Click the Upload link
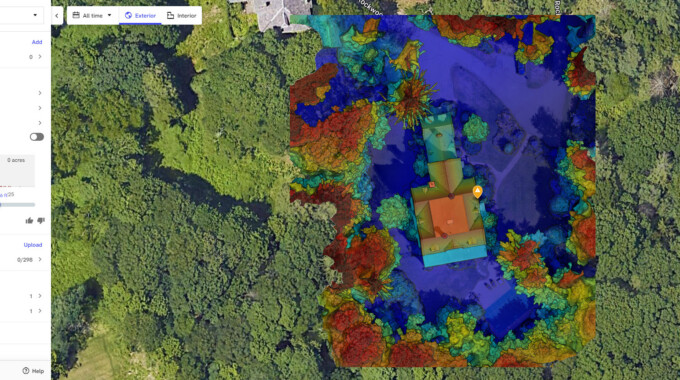The width and height of the screenshot is (680, 380). point(33,245)
